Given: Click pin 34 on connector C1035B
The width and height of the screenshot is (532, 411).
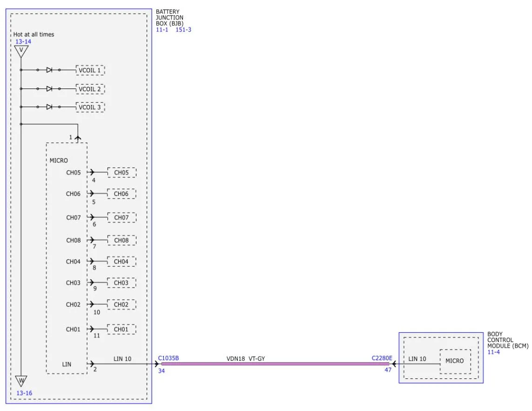Looking at the screenshot, I should click(162, 371).
